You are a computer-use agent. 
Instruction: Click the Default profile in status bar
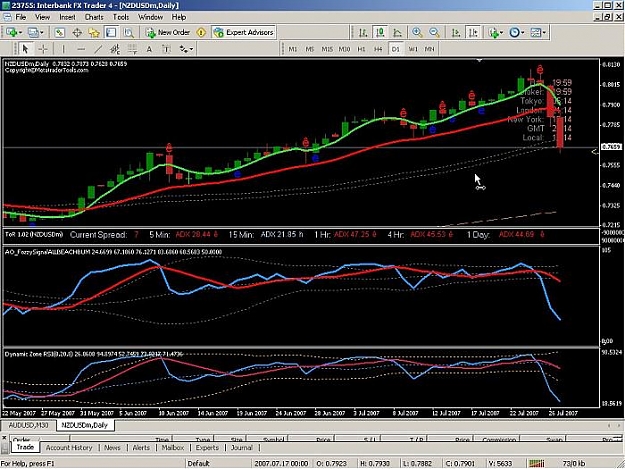[x=199, y=463]
